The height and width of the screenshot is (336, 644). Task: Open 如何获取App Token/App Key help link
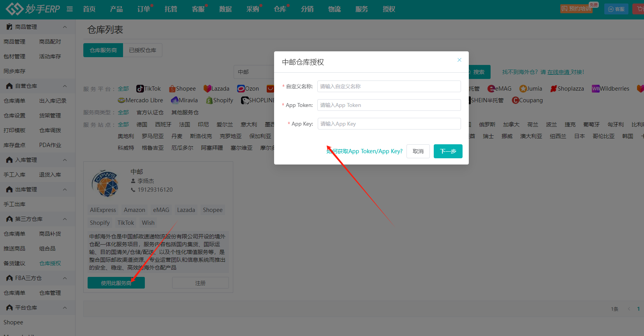click(364, 151)
